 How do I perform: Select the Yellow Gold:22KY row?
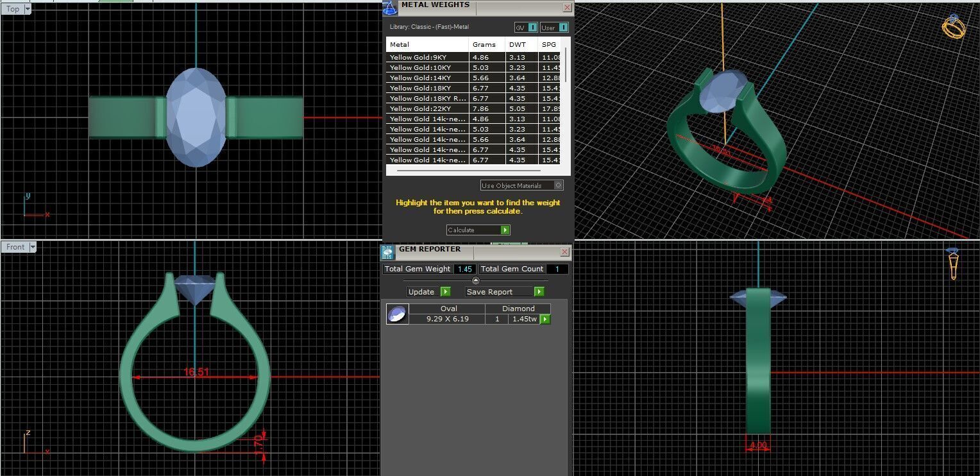click(x=475, y=108)
